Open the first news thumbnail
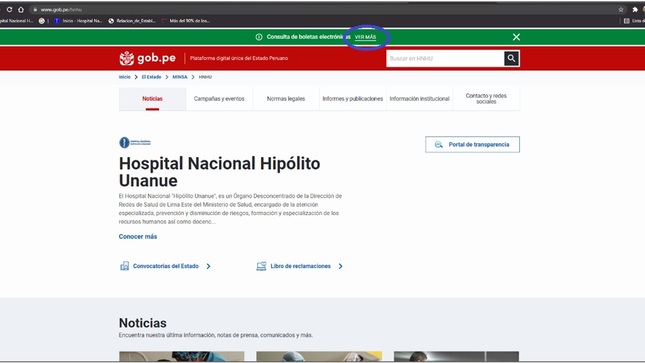The image size is (645, 363). (181, 356)
